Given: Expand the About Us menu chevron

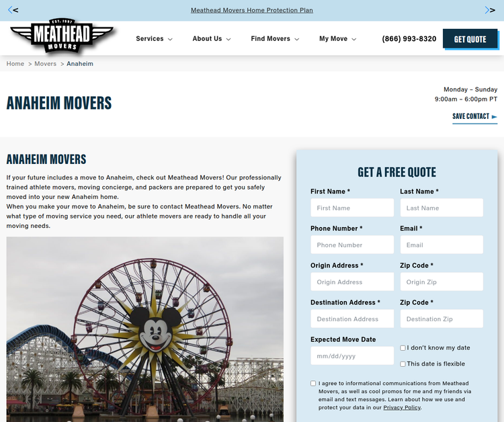Looking at the screenshot, I should 228,39.
